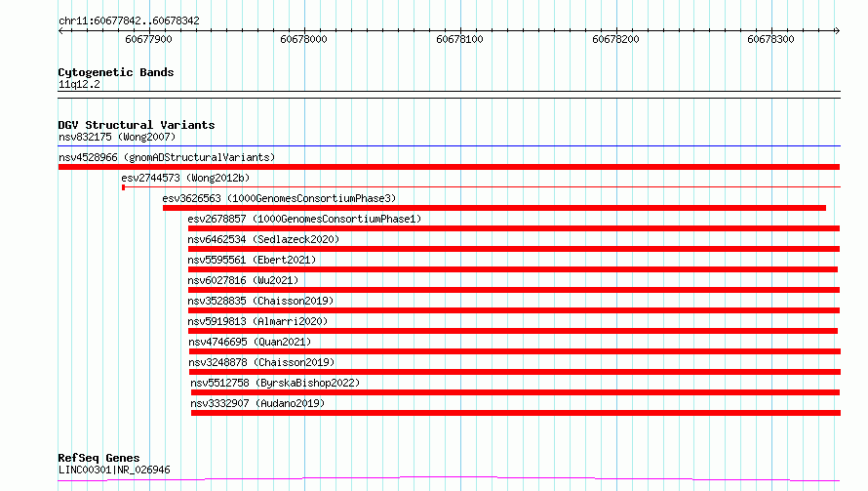Select variant nsv5919813 (Almarri2020) label

pyautogui.click(x=257, y=321)
